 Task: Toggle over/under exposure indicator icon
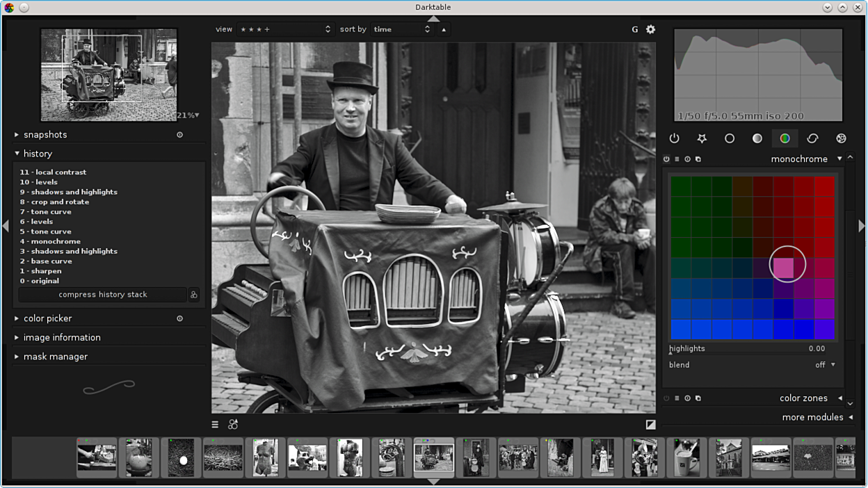click(x=650, y=424)
